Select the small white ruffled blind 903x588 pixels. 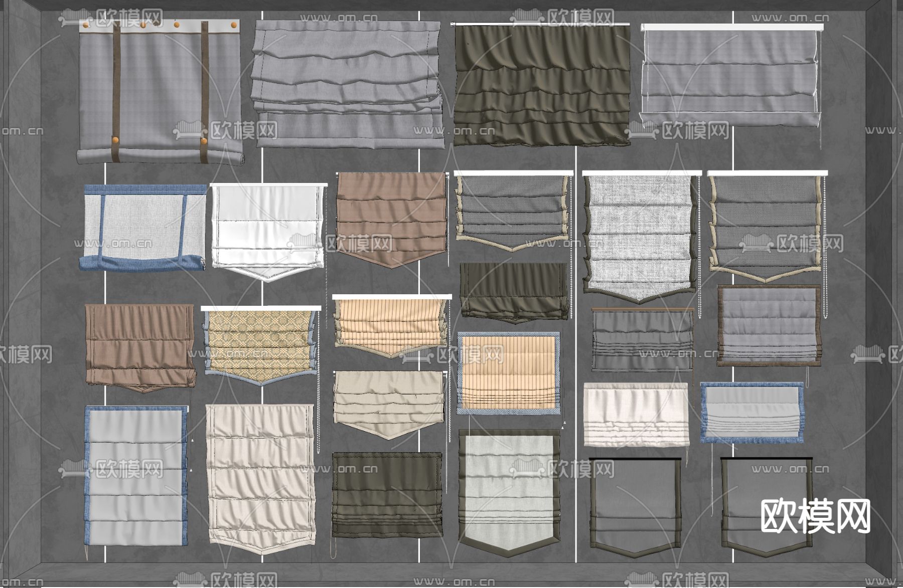[636, 414]
